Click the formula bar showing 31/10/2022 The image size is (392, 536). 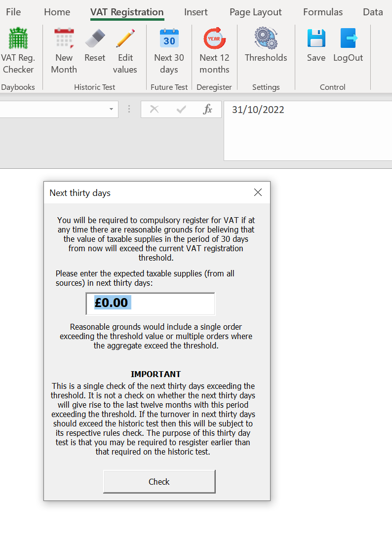click(308, 131)
